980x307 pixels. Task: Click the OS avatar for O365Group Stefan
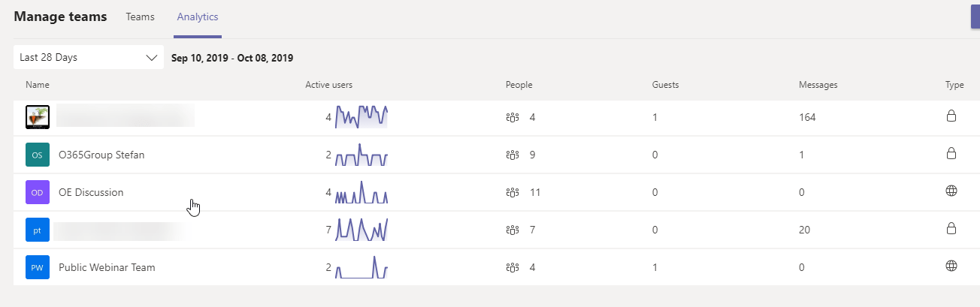click(38, 155)
